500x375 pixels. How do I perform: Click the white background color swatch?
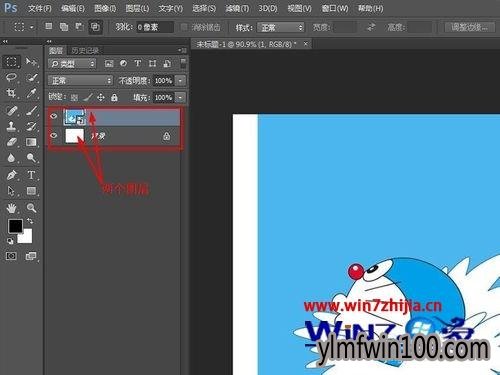click(x=27, y=237)
